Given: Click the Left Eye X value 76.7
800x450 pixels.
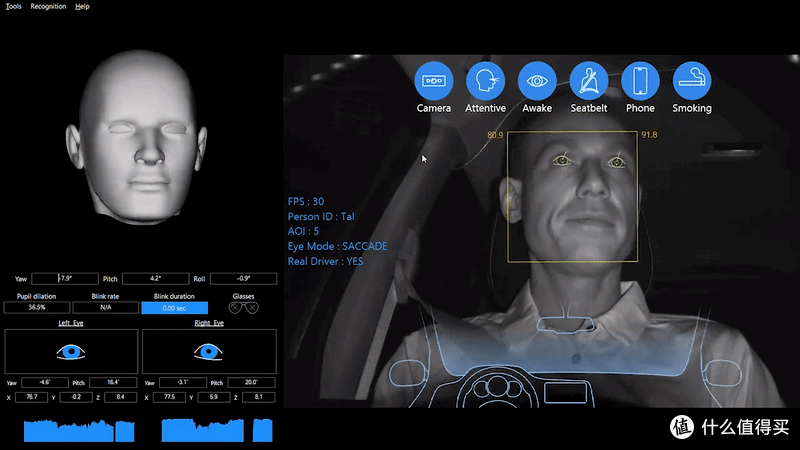Looking at the screenshot, I should [32, 397].
